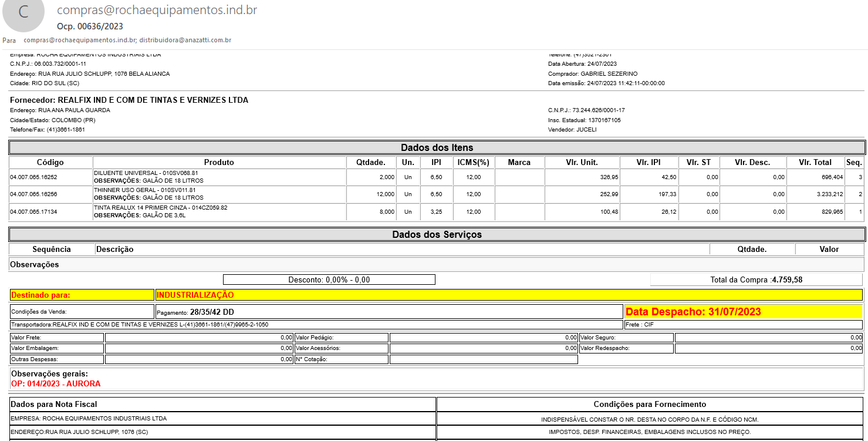Click the email subject Ocp. 00636/2023
Image resolution: width=868 pixels, height=441 pixels.
tap(90, 26)
